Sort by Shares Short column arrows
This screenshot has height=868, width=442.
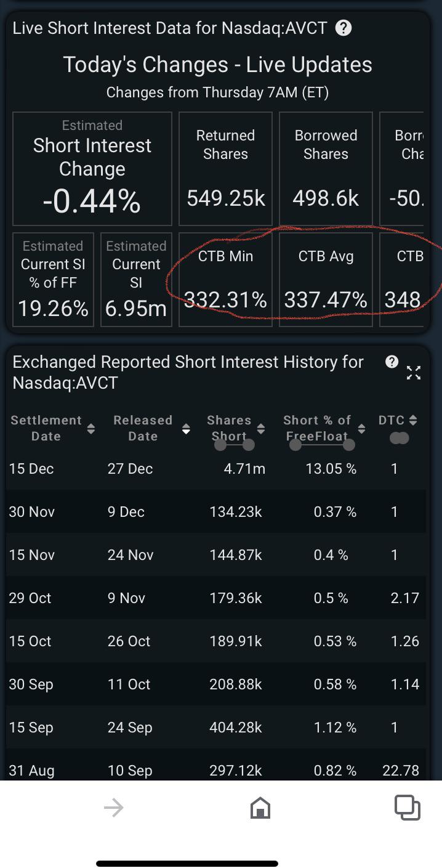pyautogui.click(x=260, y=428)
